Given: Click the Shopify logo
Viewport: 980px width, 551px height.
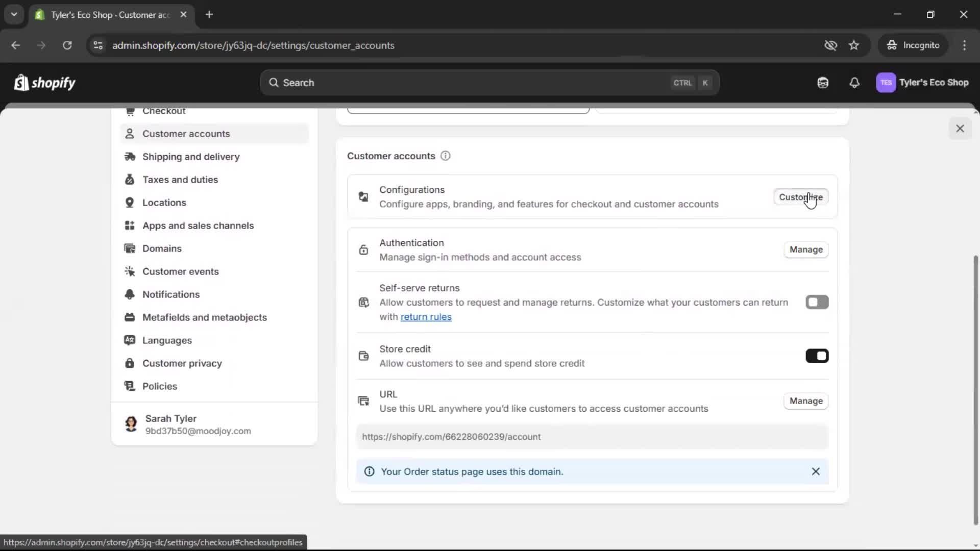Looking at the screenshot, I should click(44, 83).
